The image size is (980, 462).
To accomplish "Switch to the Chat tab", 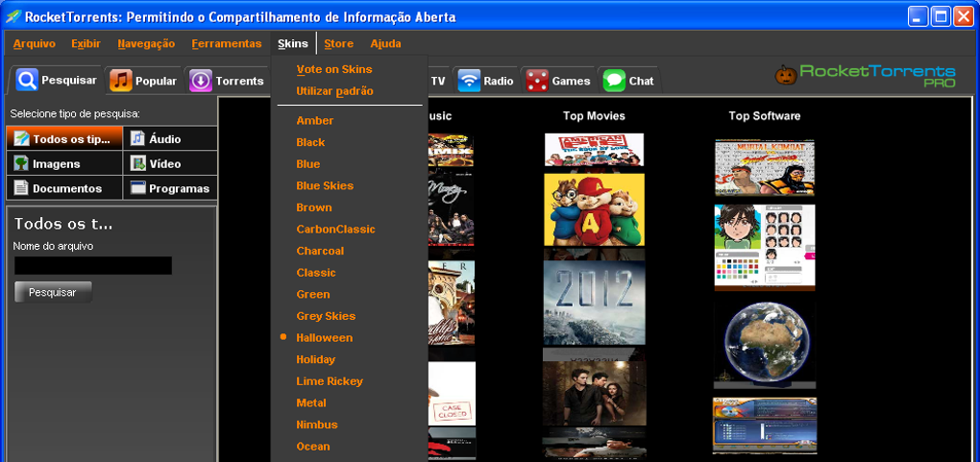I will [628, 81].
